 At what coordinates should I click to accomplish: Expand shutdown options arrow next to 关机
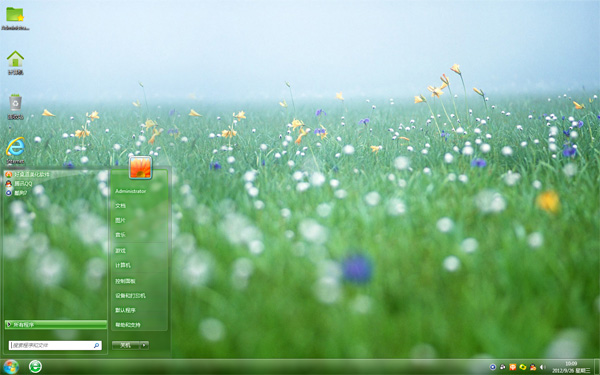point(144,345)
